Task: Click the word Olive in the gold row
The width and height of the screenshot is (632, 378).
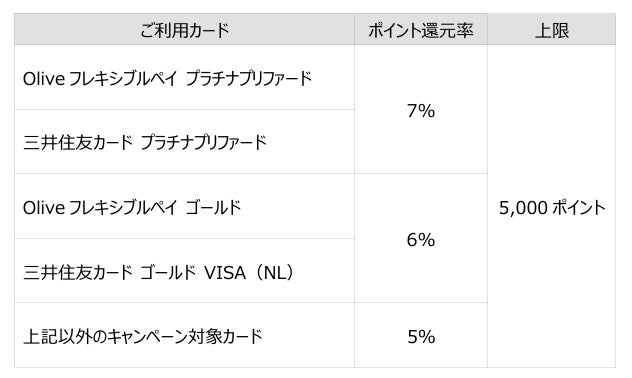Action: click(x=44, y=208)
